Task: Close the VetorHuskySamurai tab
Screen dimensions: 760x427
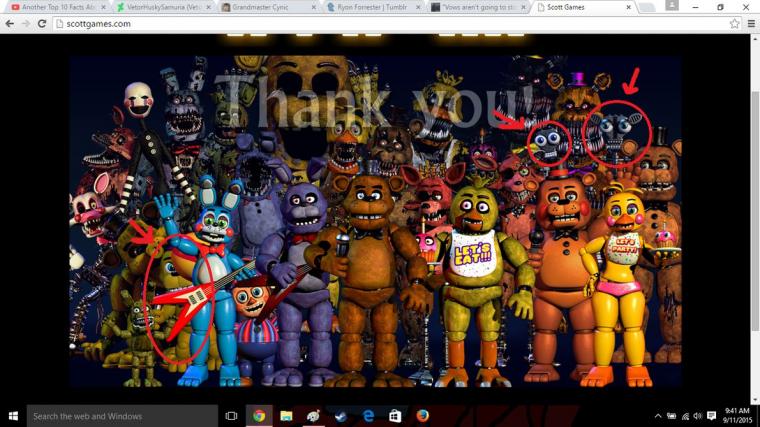Action: point(208,7)
